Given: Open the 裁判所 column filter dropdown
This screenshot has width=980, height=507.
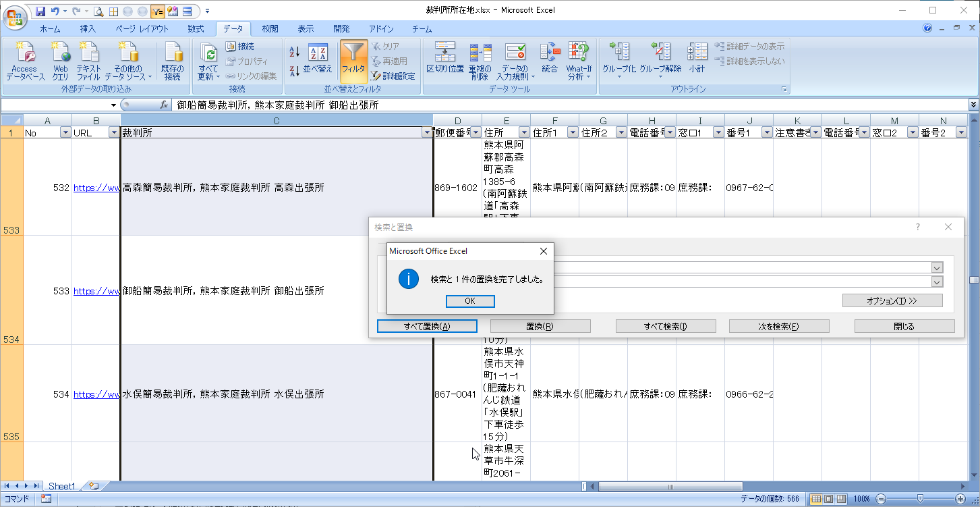Looking at the screenshot, I should pyautogui.click(x=426, y=133).
